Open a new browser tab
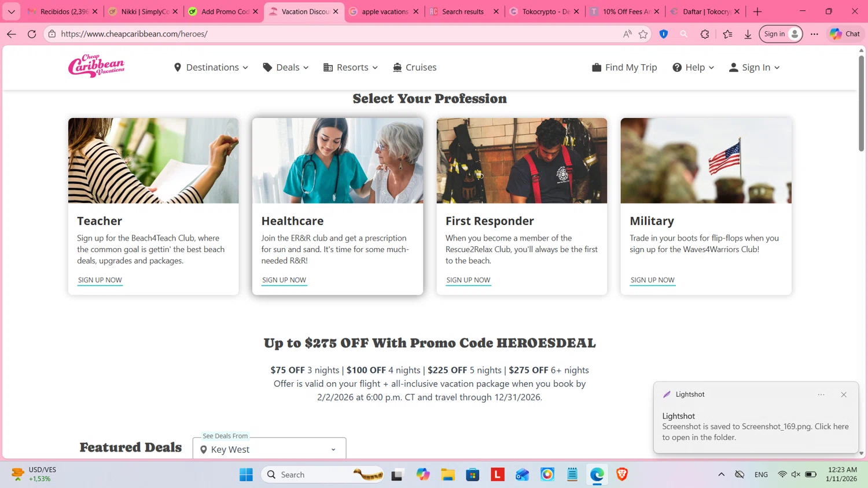 757,12
